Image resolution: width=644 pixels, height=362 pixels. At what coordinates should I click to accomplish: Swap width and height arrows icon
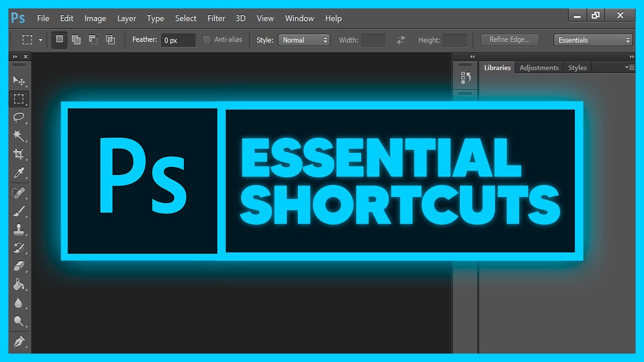[400, 40]
